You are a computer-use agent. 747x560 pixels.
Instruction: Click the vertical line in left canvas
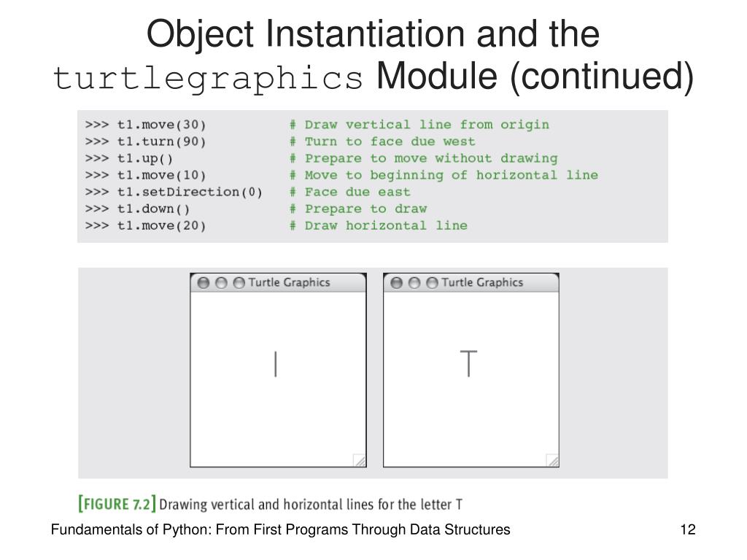[275, 365]
